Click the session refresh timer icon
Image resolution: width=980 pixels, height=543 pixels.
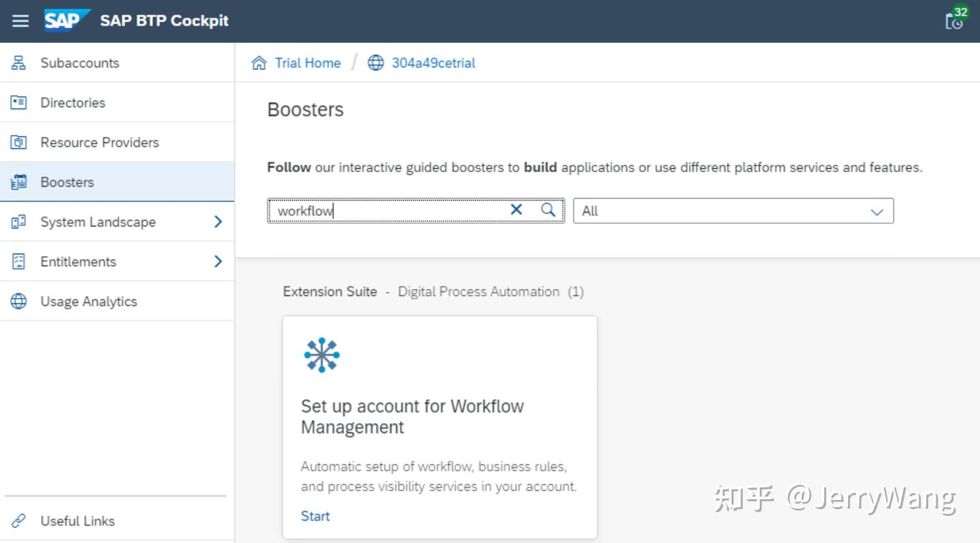[954, 21]
